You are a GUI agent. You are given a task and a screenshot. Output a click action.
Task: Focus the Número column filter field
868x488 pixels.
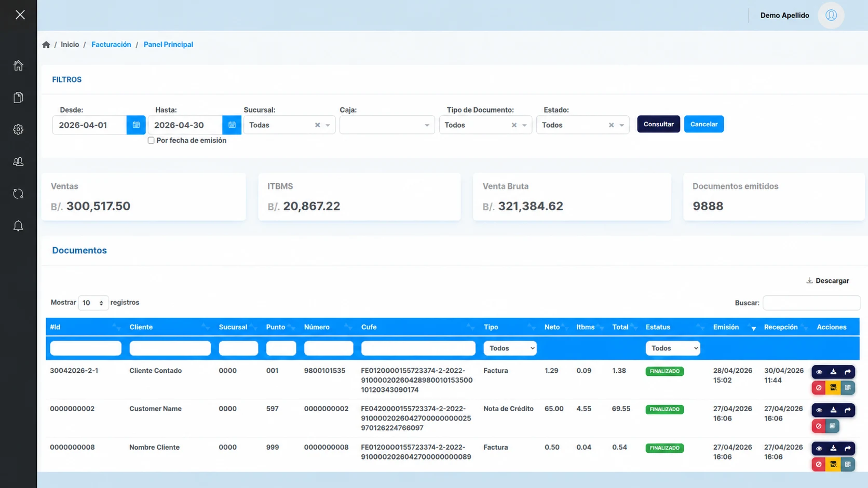329,348
